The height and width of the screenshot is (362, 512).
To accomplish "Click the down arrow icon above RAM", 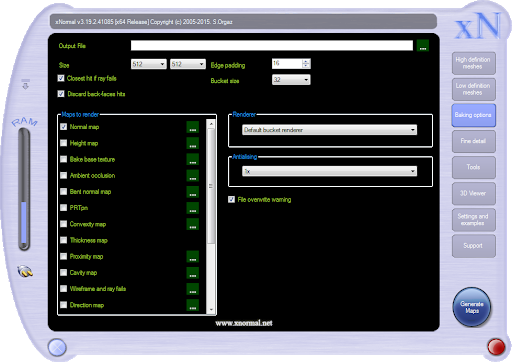I will pos(26,84).
